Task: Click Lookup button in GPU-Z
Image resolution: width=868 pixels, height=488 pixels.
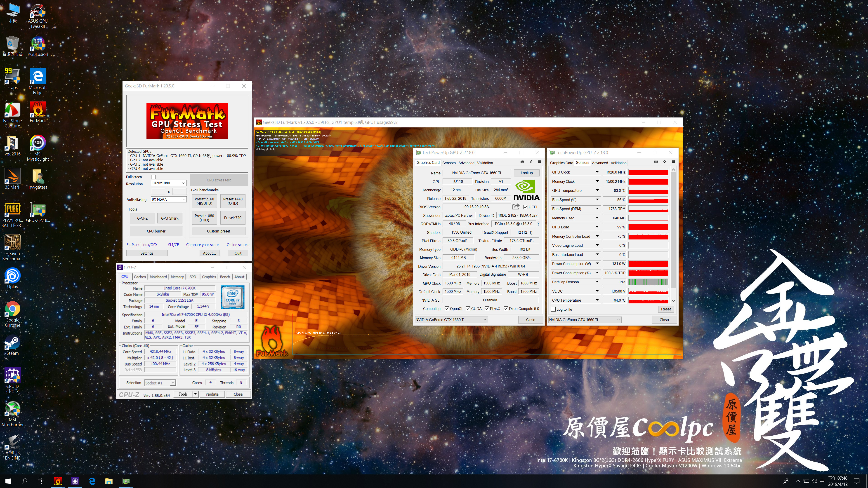Action: pos(527,173)
